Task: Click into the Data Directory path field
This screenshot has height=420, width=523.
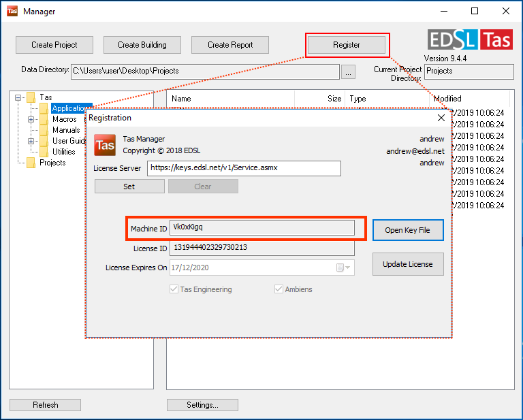Action: pos(205,71)
